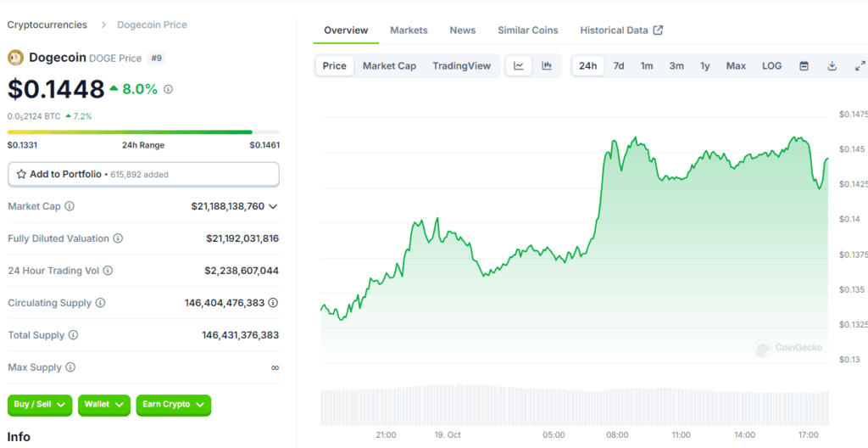Select the 24h time range
Screen dimensions: 868x448
click(588, 66)
